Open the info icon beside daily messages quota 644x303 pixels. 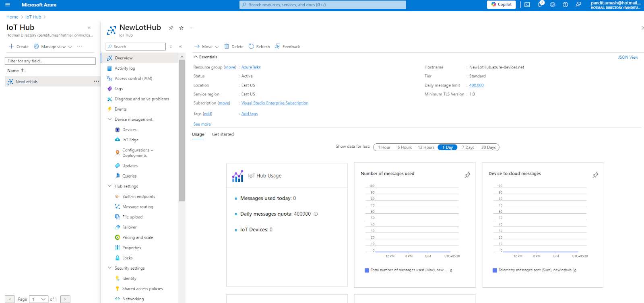click(x=316, y=214)
